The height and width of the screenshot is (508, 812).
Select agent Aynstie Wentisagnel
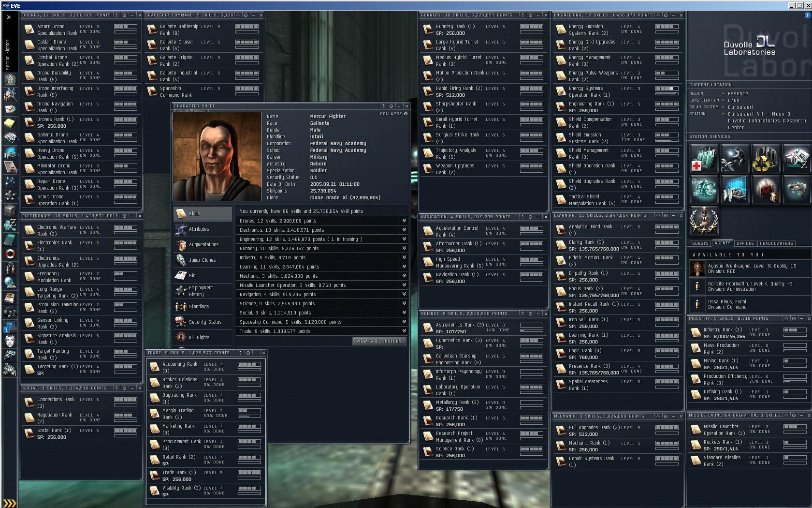pos(749,269)
